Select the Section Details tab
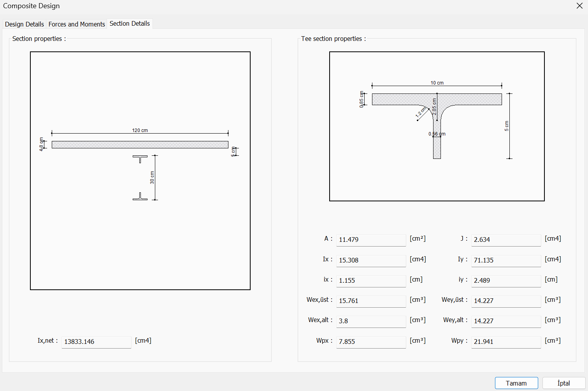588x391 pixels. click(130, 23)
